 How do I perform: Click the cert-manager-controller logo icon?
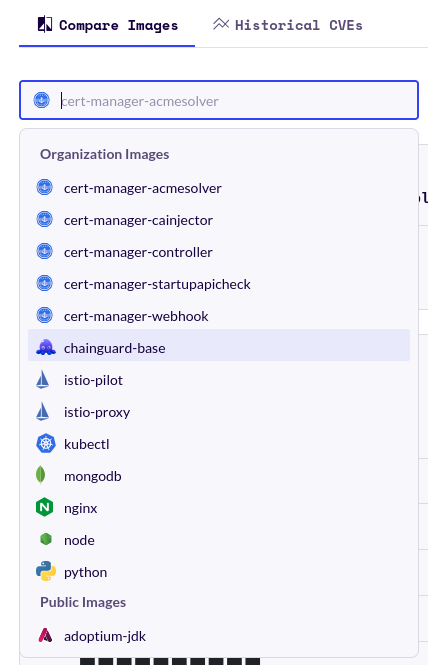(45, 251)
